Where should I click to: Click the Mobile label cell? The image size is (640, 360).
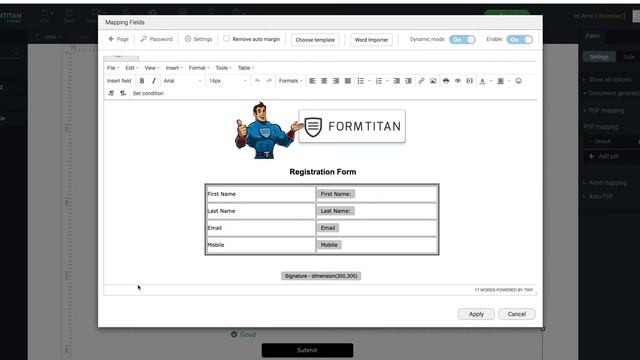pos(260,245)
